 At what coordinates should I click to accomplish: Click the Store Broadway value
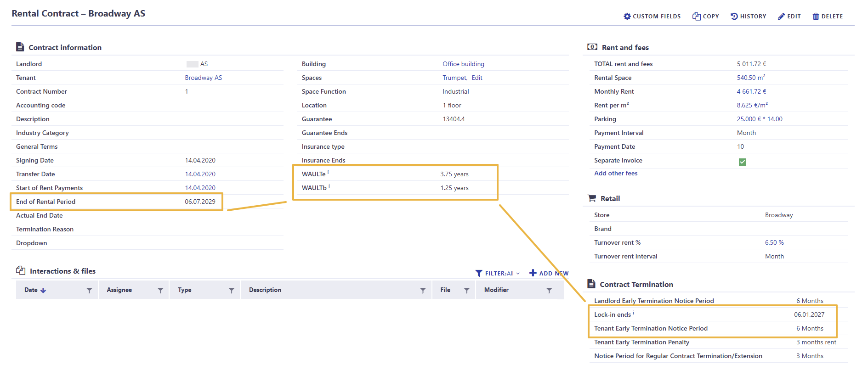pyautogui.click(x=779, y=215)
